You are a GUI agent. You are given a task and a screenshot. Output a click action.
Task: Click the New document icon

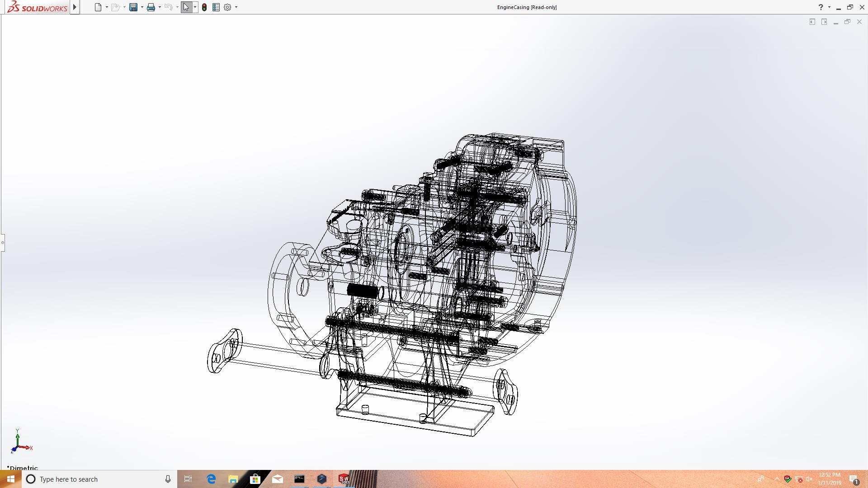click(x=98, y=7)
